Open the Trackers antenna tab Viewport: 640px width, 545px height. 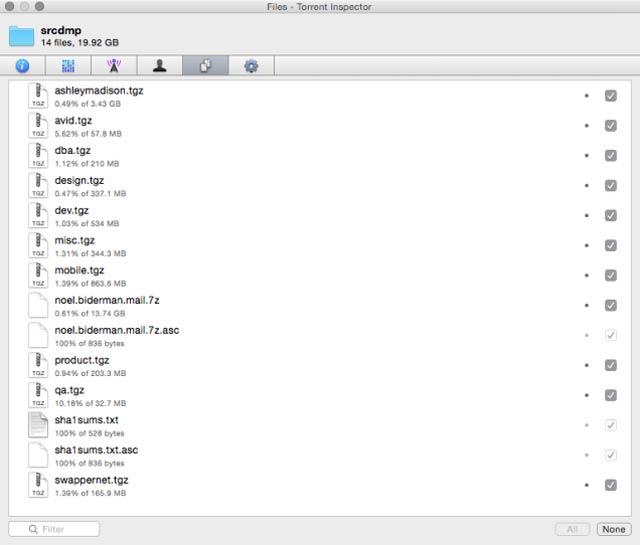click(x=114, y=66)
